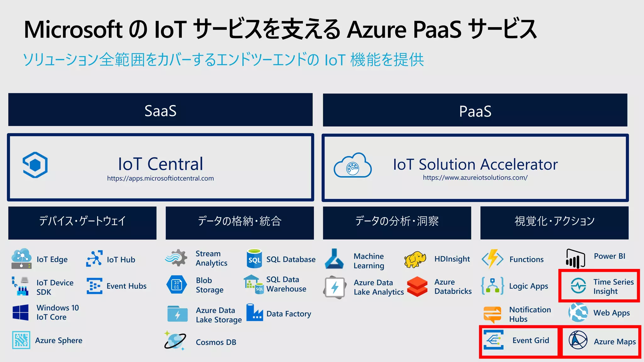The width and height of the screenshot is (644, 362).
Task: Click the Machine Learning label
Action: click(369, 261)
